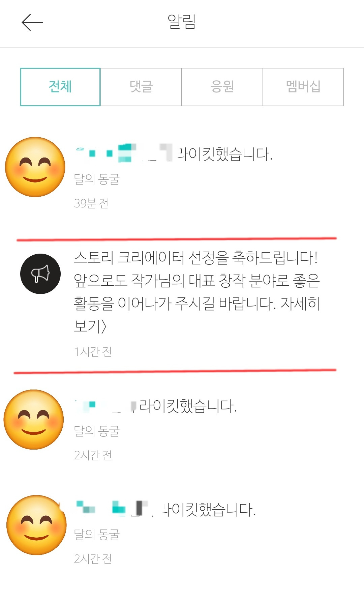This screenshot has height=600, width=364.
Task: Tap 달의 동굴 under the last notification
Action: coord(97,535)
